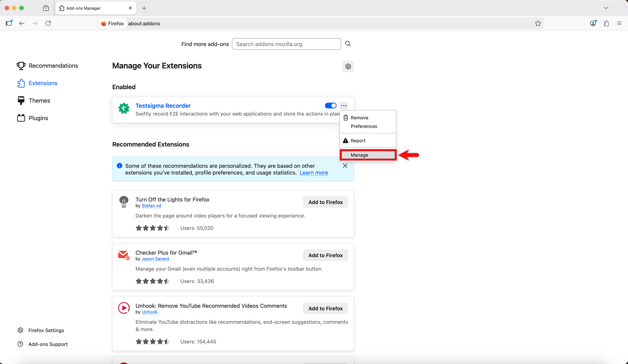The image size is (628, 364).
Task: Click the sidebar toggle icon
Action: pyautogui.click(x=9, y=23)
